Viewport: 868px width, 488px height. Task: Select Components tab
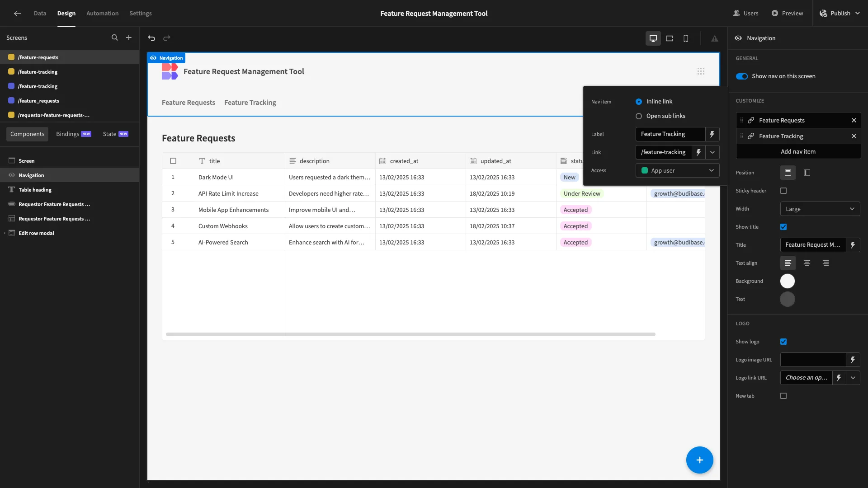(x=28, y=134)
